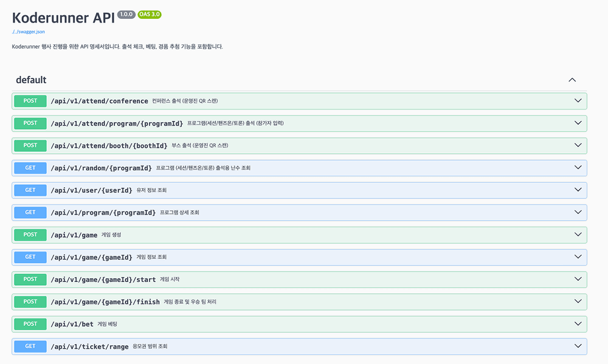Expand the /api/v1/attend/conference chevron
The width and height of the screenshot is (608, 364).
578,101
